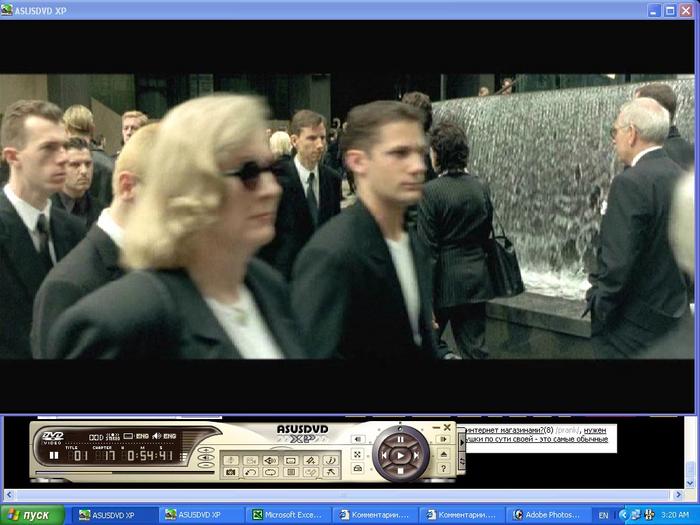The image size is (700, 525).
Task: Click the horizontal scrollbar right arrow
Action: [x=678, y=495]
